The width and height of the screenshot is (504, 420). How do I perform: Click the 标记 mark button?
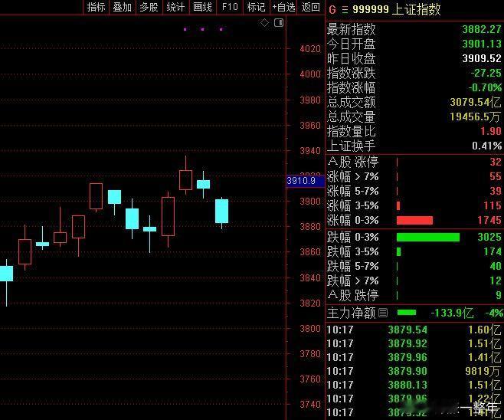tap(256, 7)
